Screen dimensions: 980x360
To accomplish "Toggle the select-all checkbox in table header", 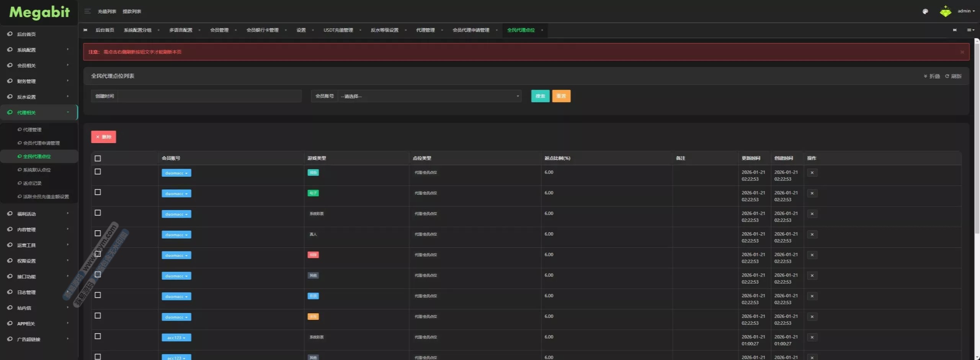I will coord(98,158).
